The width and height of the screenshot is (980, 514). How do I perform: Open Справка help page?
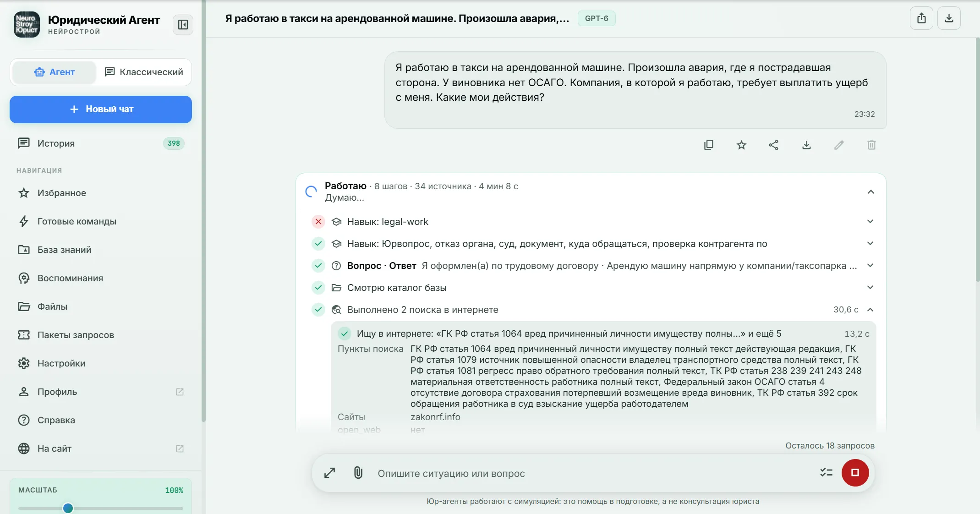pos(101,420)
